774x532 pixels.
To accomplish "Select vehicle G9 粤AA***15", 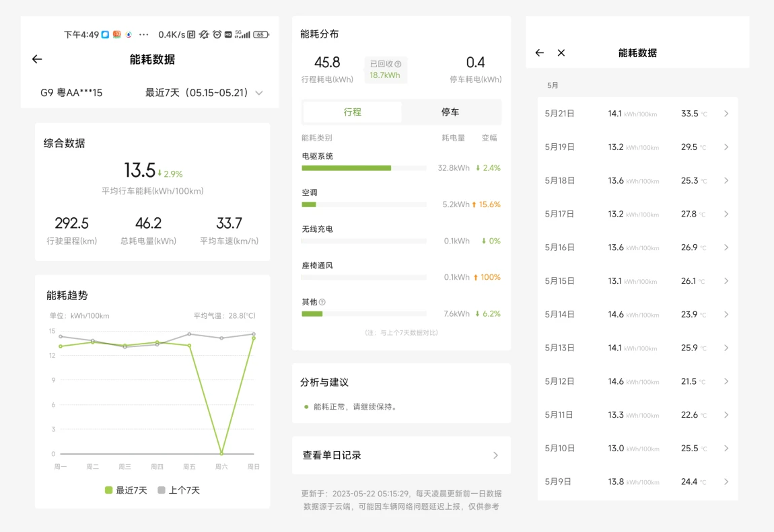I will coord(71,93).
